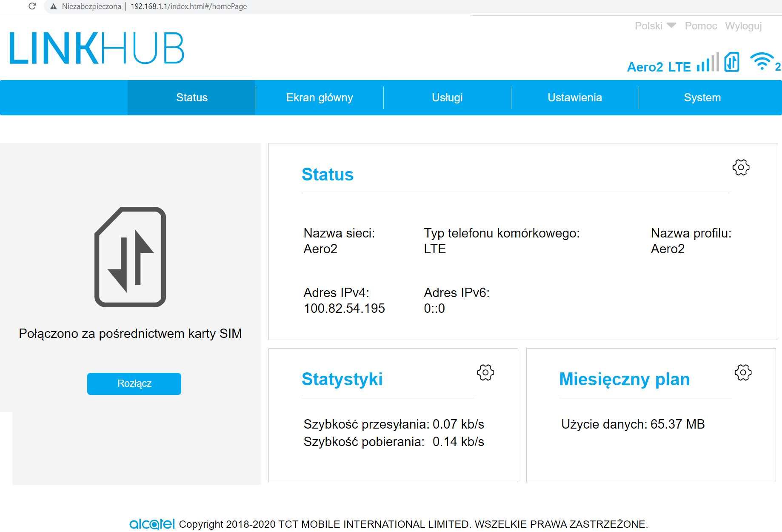The image size is (782, 532).
Task: Click the large SIM card connection icon
Action: [x=130, y=257]
